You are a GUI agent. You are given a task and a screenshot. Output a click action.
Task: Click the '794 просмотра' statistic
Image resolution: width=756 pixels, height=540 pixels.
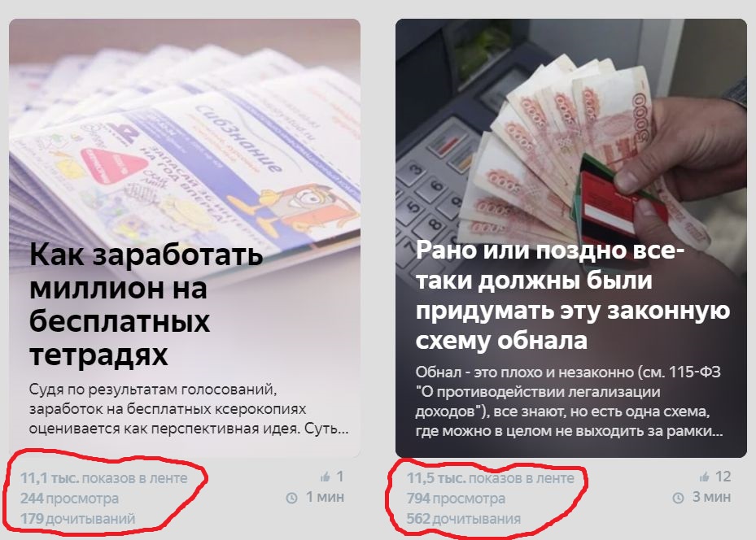coord(456,499)
